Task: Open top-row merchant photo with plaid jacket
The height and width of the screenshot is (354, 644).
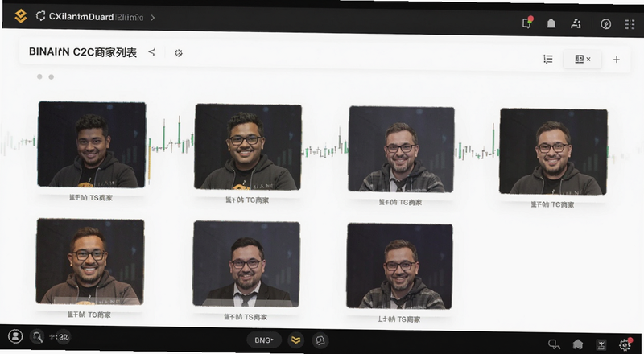Action: (x=401, y=149)
